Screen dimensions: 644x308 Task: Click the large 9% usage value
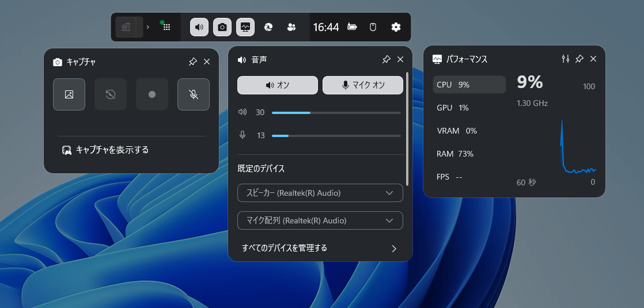point(530,82)
